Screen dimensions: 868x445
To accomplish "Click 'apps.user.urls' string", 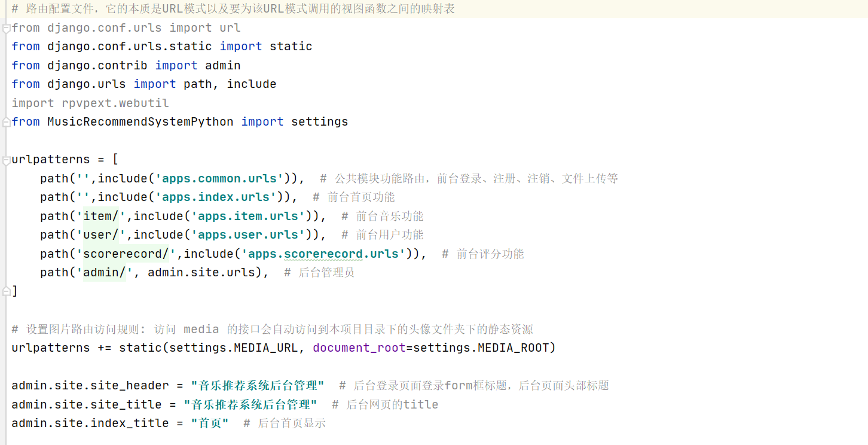I will 248,235.
